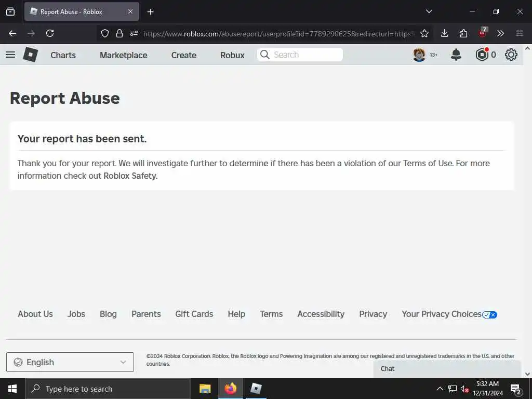Open the Chat panel bar

point(447,369)
